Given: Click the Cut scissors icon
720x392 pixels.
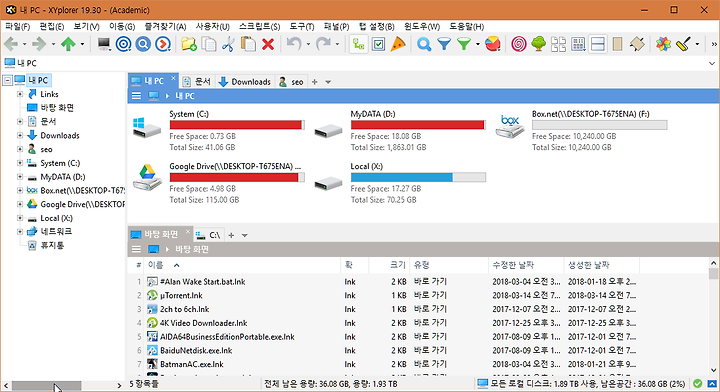Looking at the screenshot, I should [x=228, y=44].
